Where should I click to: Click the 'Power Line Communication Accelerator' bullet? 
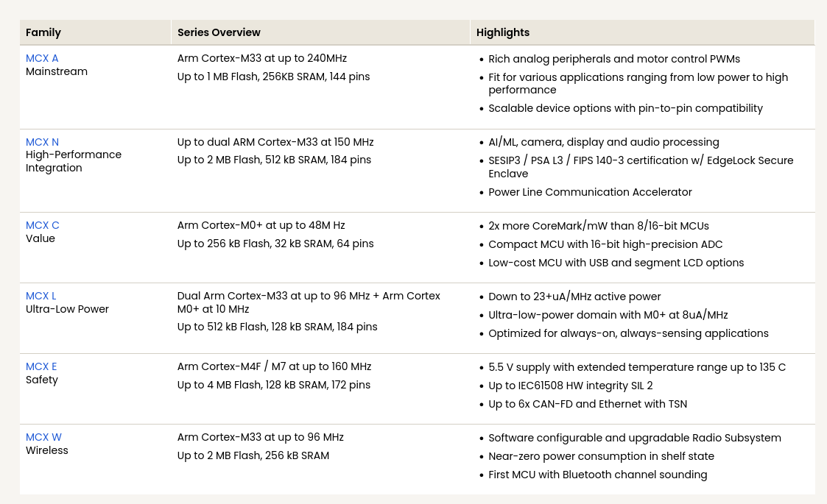590,193
